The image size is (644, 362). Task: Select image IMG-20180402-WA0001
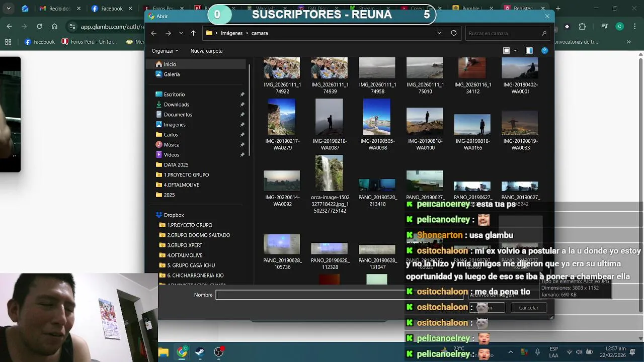(520, 76)
